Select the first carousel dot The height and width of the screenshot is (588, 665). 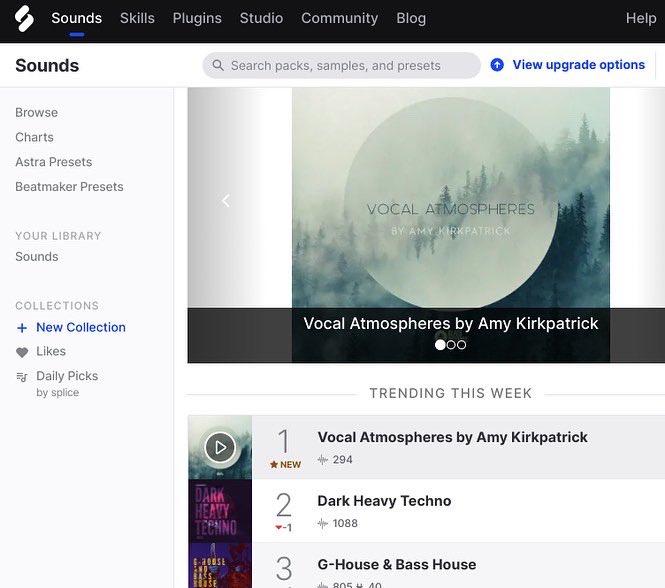pos(440,345)
